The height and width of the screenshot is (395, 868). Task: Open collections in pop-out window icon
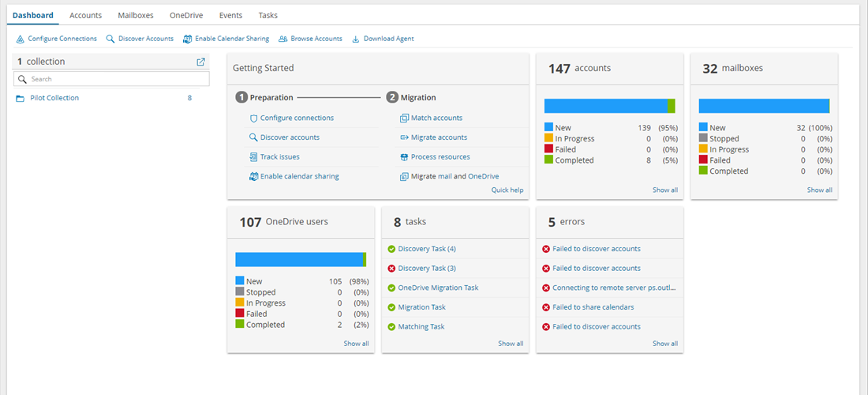point(200,62)
